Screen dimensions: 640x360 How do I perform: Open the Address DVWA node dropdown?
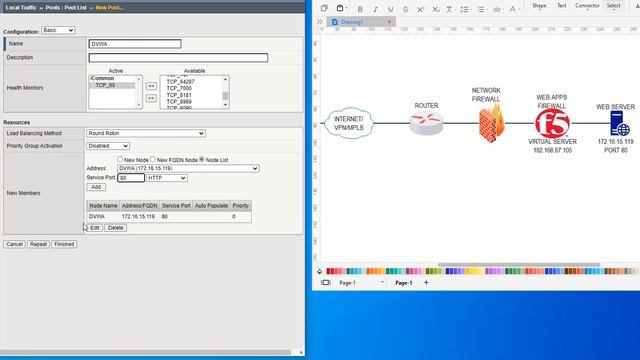(x=188, y=168)
